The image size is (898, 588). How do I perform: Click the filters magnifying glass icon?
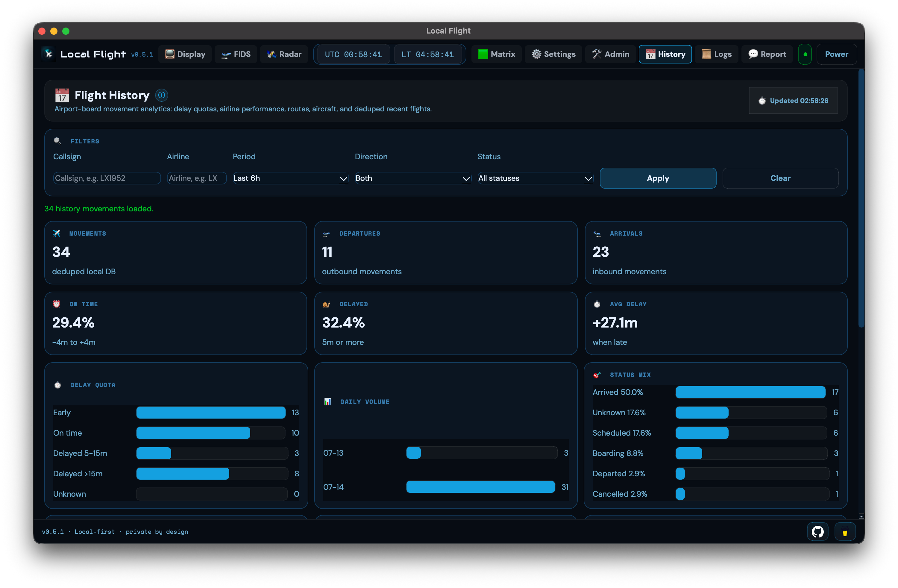[x=57, y=141]
